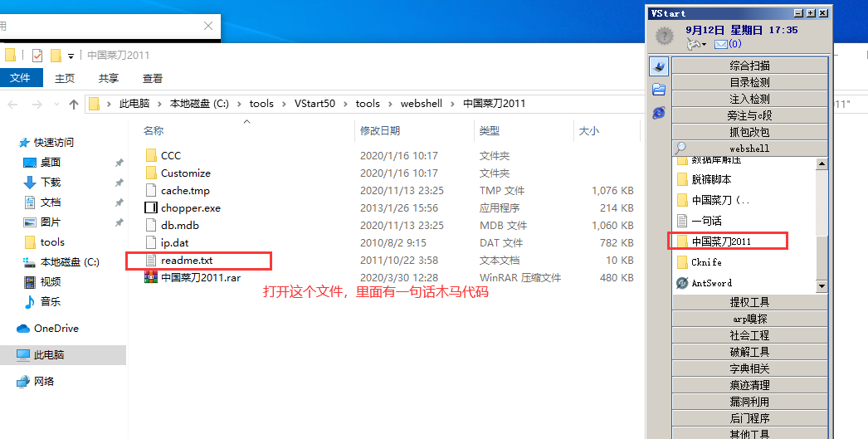868x439 pixels.
Task: Open the 文件 menu tab
Action: point(20,78)
